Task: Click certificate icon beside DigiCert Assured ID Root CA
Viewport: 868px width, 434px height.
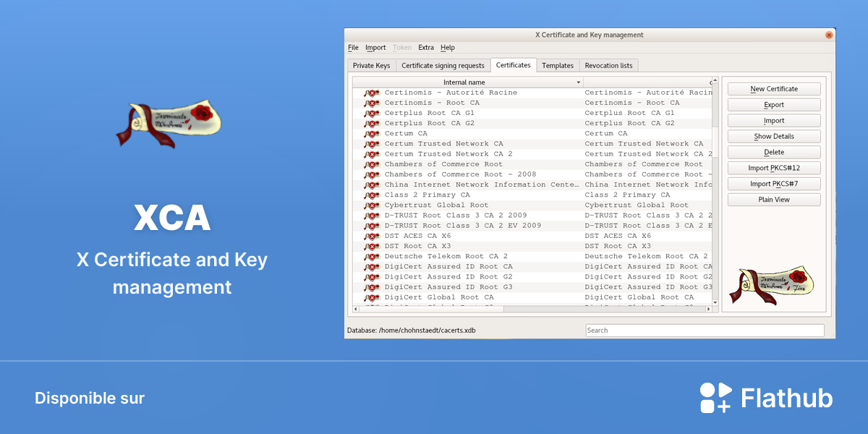Action: (x=372, y=267)
